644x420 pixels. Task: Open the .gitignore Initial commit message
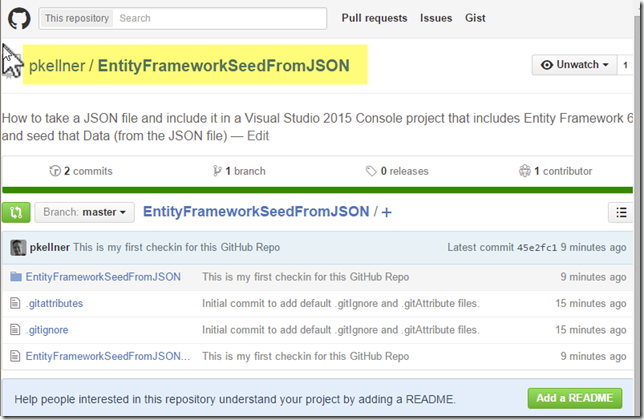click(x=341, y=330)
